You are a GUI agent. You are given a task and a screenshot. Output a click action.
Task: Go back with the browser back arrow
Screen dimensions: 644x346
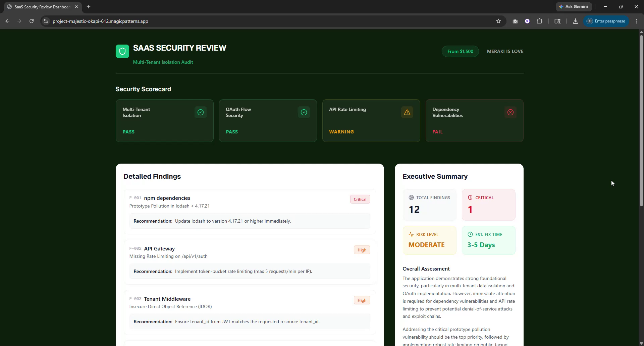pos(7,21)
